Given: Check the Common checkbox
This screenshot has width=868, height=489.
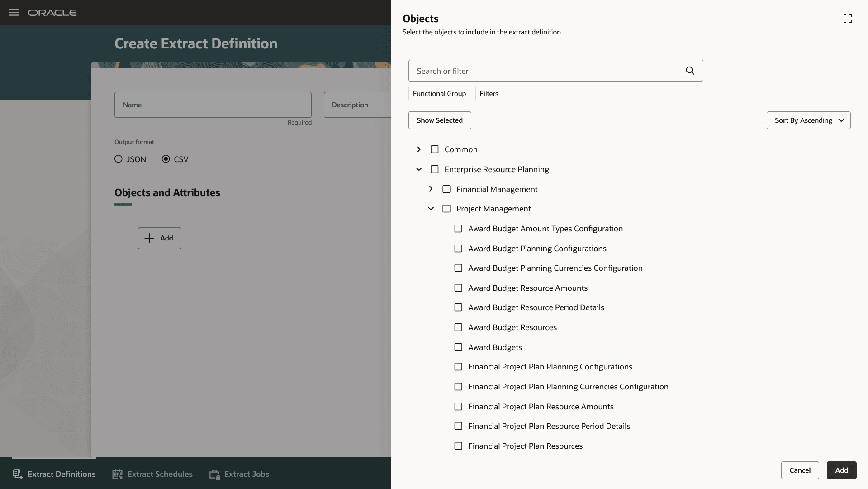Looking at the screenshot, I should (435, 149).
